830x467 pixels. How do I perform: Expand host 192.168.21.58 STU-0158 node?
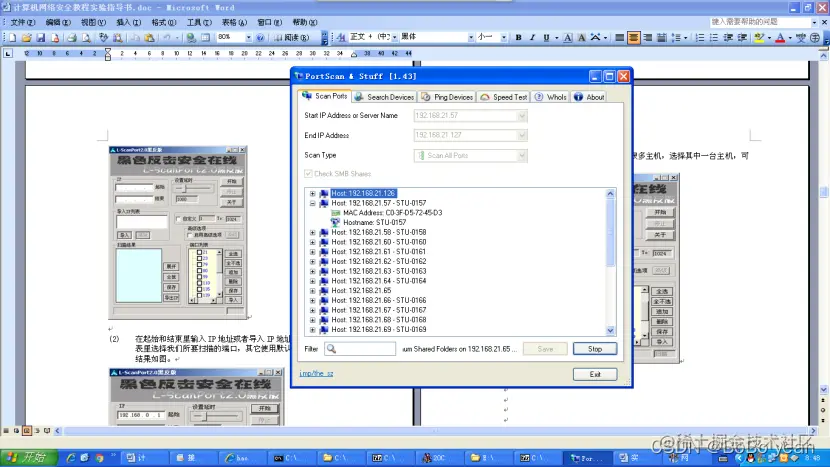point(312,232)
